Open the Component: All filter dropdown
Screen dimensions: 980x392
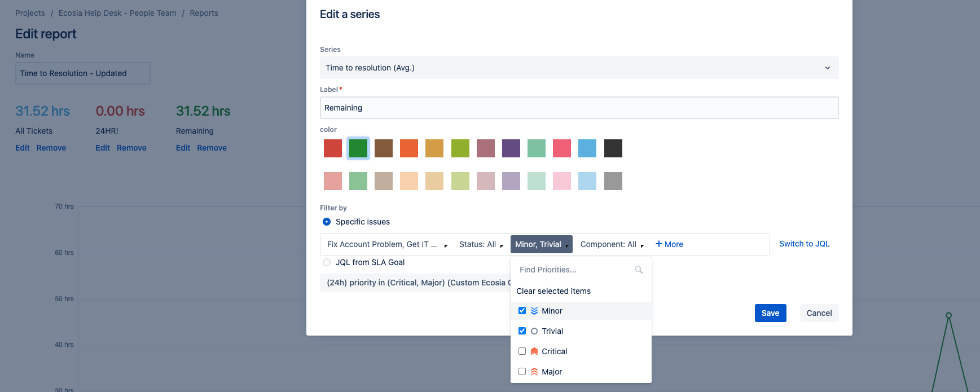tap(612, 244)
